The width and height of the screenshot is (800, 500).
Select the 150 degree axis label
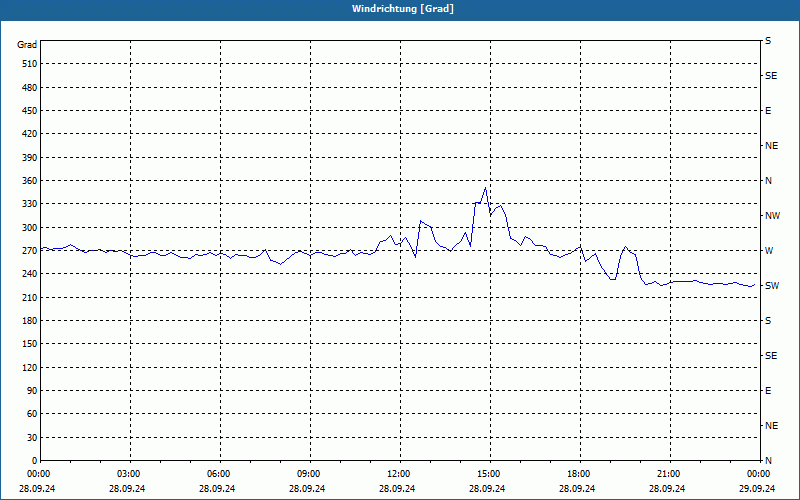[30, 344]
